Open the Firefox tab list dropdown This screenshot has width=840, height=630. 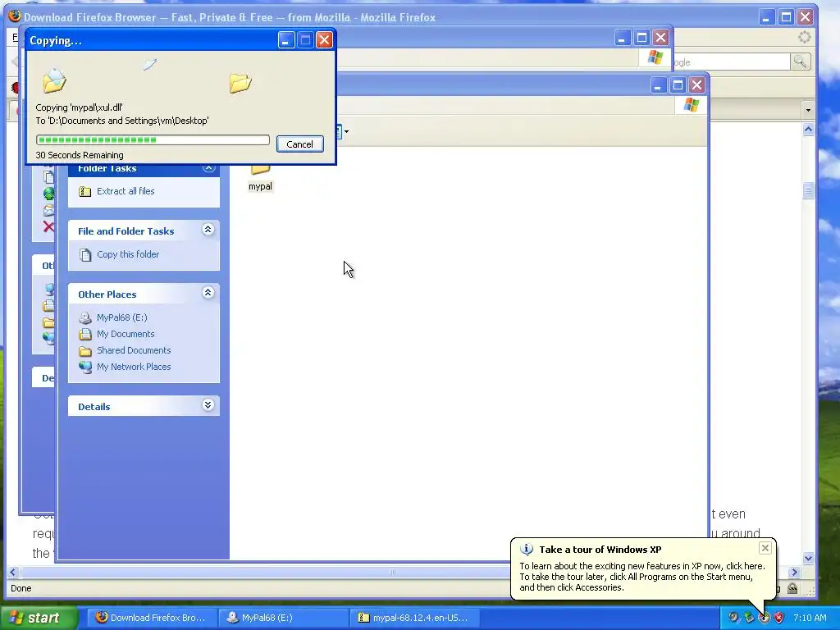coord(808,110)
